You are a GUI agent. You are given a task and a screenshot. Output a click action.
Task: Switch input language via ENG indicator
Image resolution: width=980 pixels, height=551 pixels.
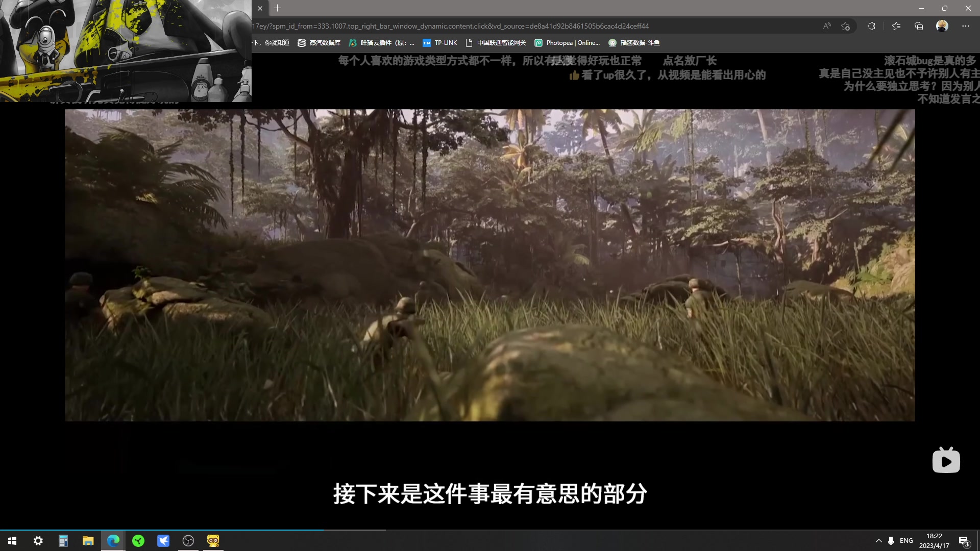point(906,541)
